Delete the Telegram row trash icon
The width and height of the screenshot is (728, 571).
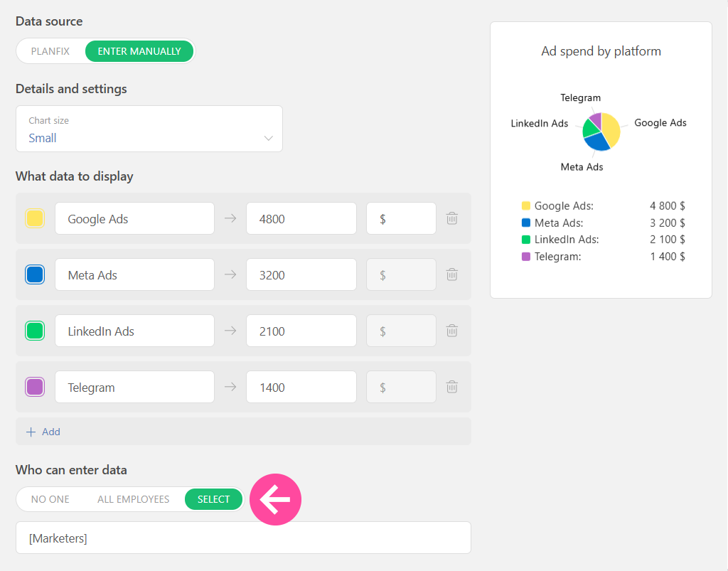451,387
